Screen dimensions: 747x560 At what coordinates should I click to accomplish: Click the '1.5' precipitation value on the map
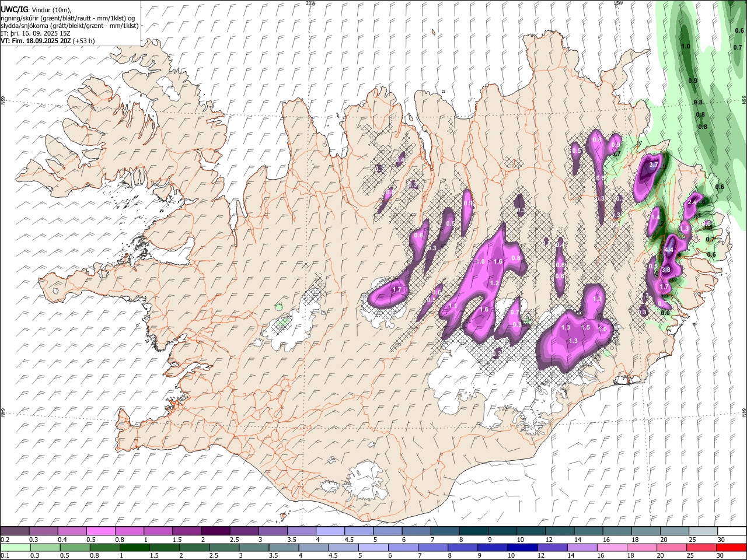pyautogui.click(x=586, y=328)
